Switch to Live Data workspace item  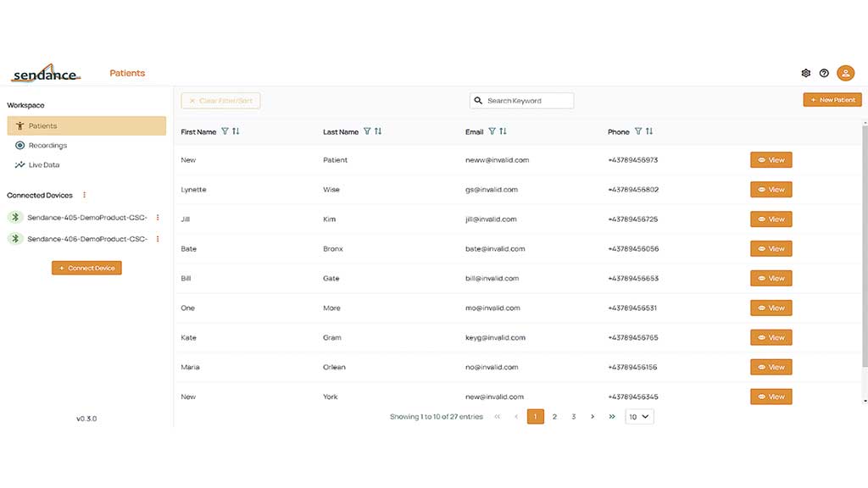[44, 165]
